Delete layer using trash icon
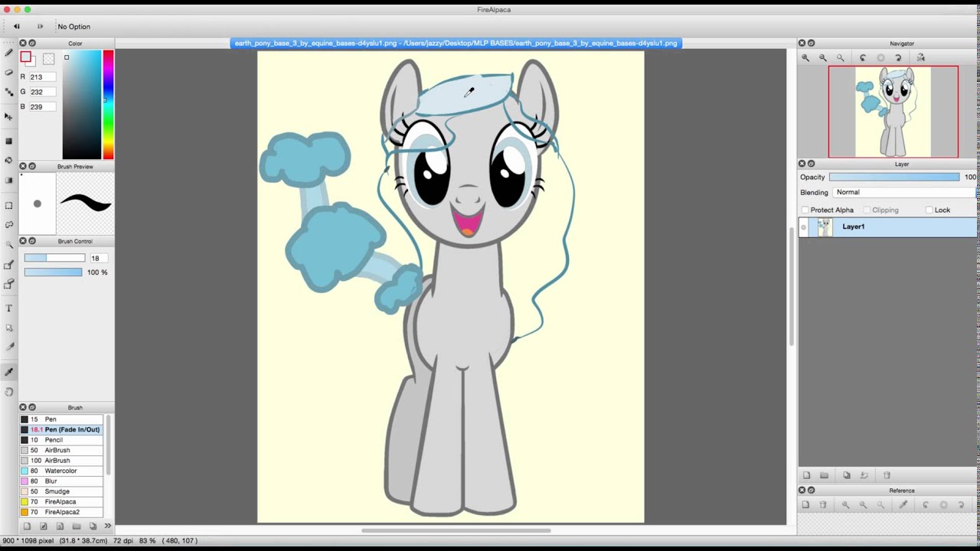This screenshot has width=980, height=551. point(887,475)
